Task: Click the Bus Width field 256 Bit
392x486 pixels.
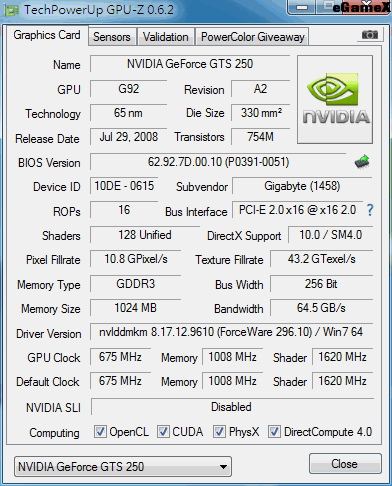Action: click(x=321, y=284)
